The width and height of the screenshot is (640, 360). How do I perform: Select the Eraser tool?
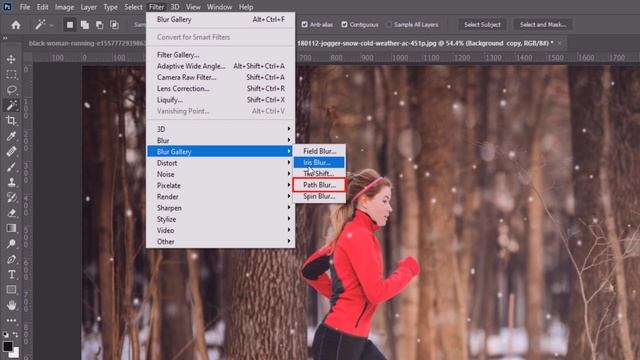(x=11, y=213)
